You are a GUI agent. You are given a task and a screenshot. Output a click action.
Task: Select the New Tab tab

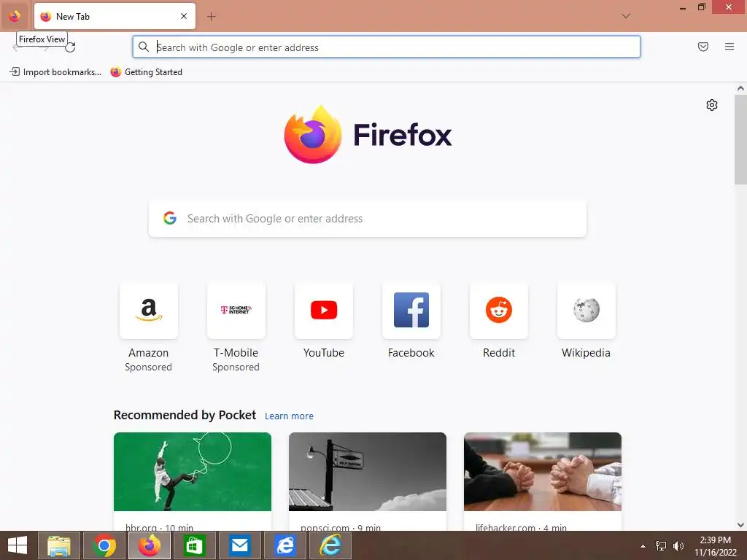pos(115,16)
